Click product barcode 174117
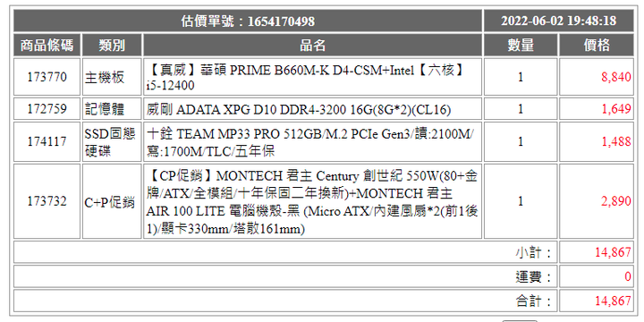This screenshot has height=322, width=644. click(x=47, y=141)
